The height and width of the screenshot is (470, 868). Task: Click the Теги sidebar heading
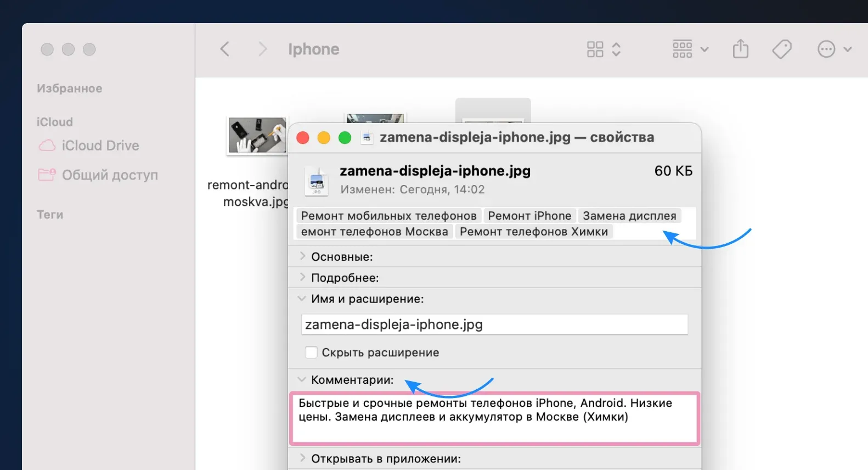[x=50, y=215]
